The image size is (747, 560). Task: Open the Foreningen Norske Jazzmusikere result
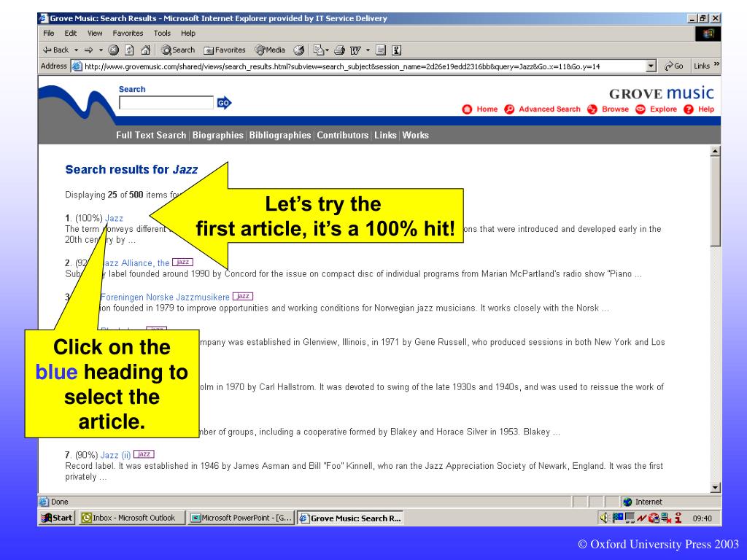(165, 297)
